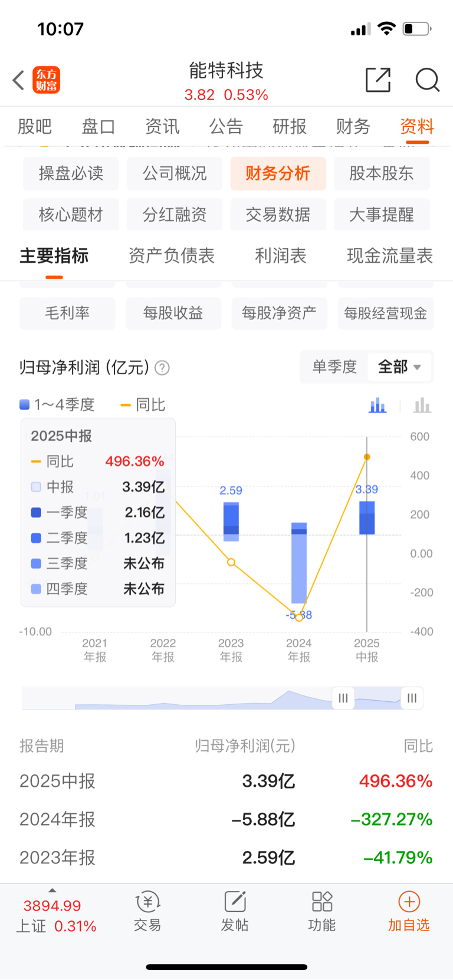
Task: Open the 大事提醒 section
Action: [382, 215]
